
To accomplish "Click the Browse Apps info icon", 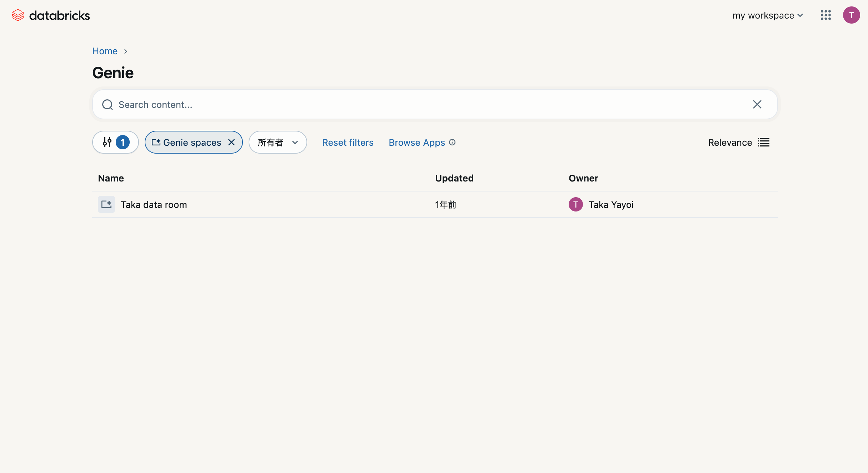I will [x=452, y=142].
